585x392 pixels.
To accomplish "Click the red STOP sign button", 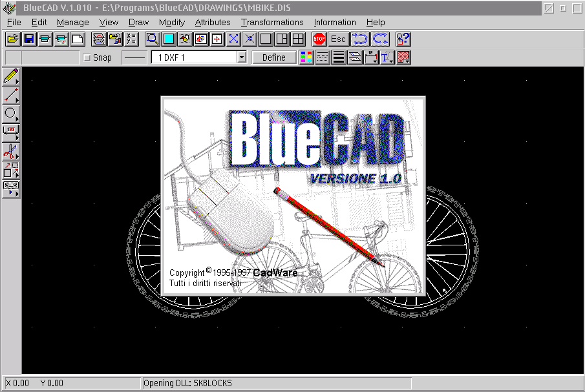I will click(319, 39).
